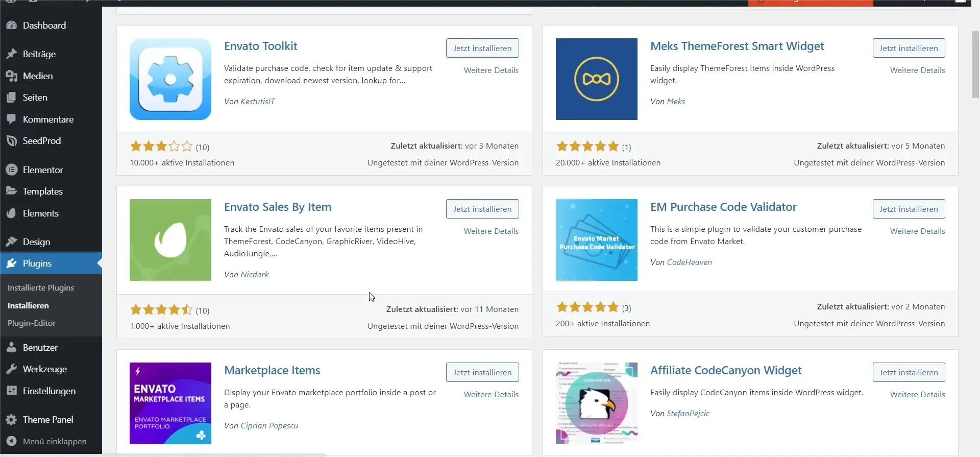Open the Einstellungen menu

pyautogui.click(x=49, y=391)
